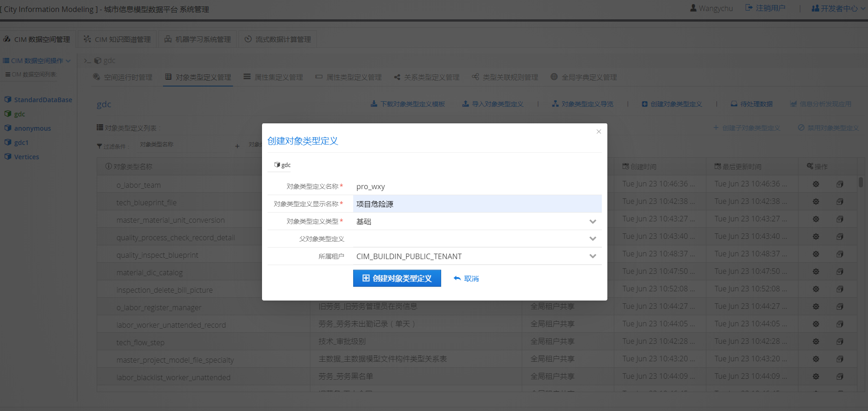Click the pending data (待处理数据) icon
Image resolution: width=868 pixels, height=411 pixels.
734,104
